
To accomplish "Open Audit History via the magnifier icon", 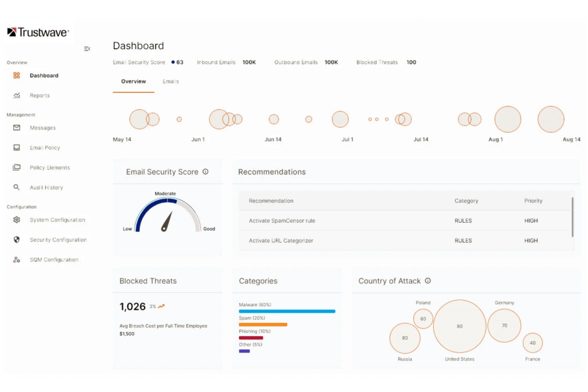I will [x=16, y=187].
